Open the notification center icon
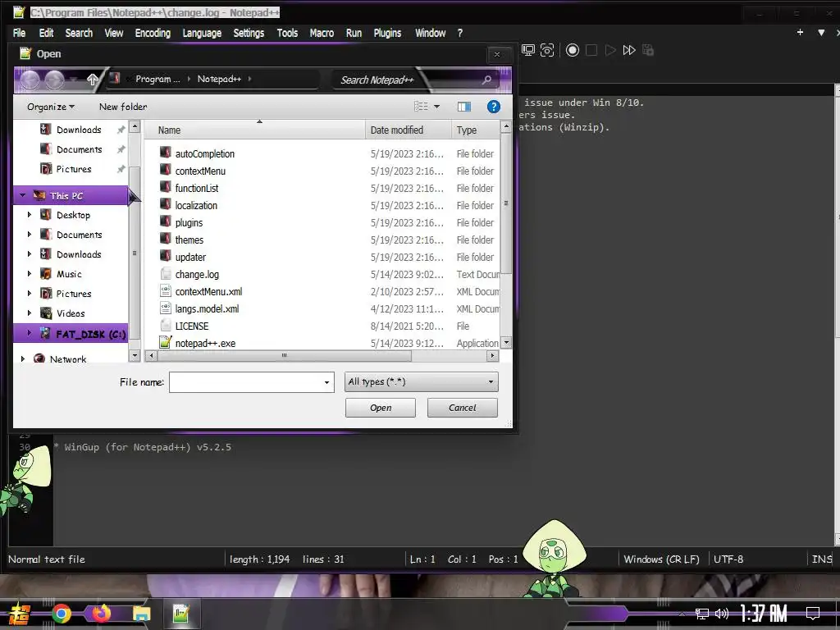The height and width of the screenshot is (630, 840). (813, 614)
